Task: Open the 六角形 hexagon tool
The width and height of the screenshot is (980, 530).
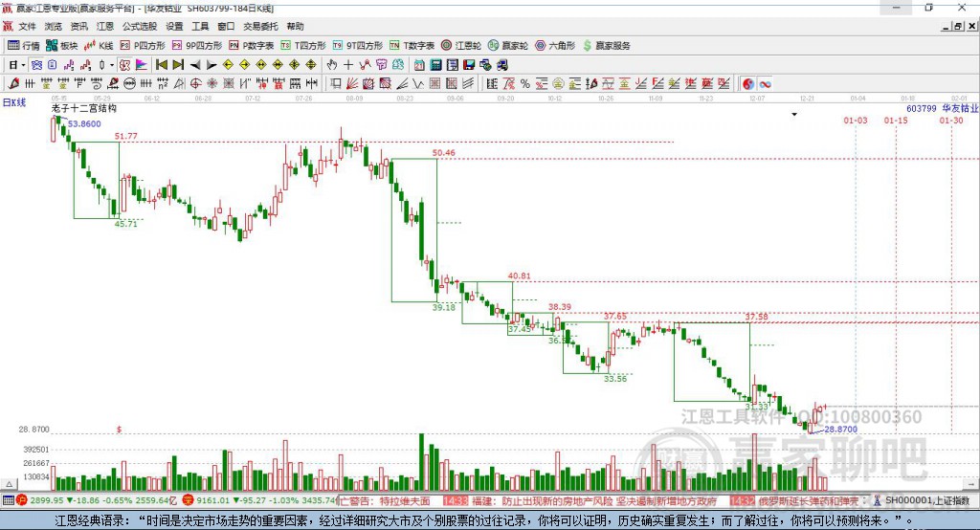Action: (x=555, y=46)
